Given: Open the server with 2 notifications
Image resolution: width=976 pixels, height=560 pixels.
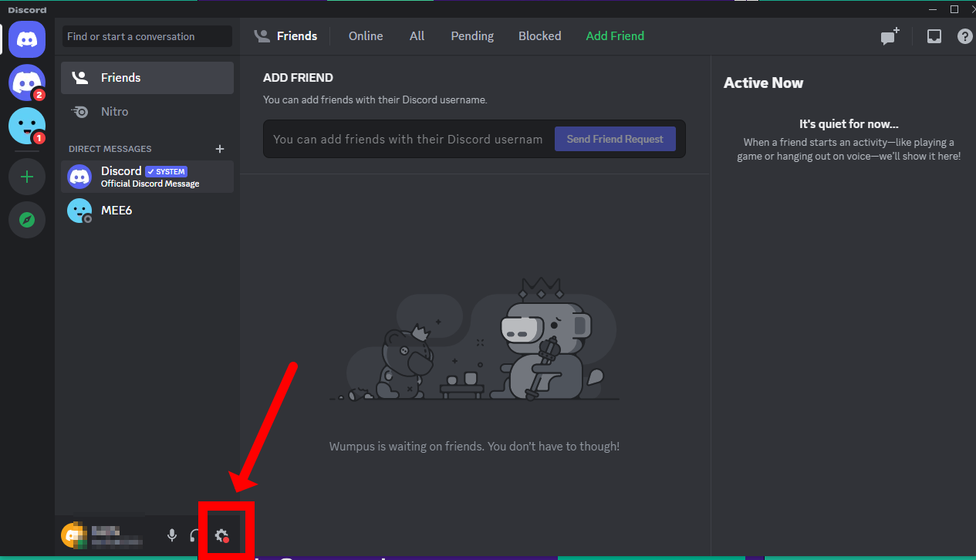Looking at the screenshot, I should (27, 83).
